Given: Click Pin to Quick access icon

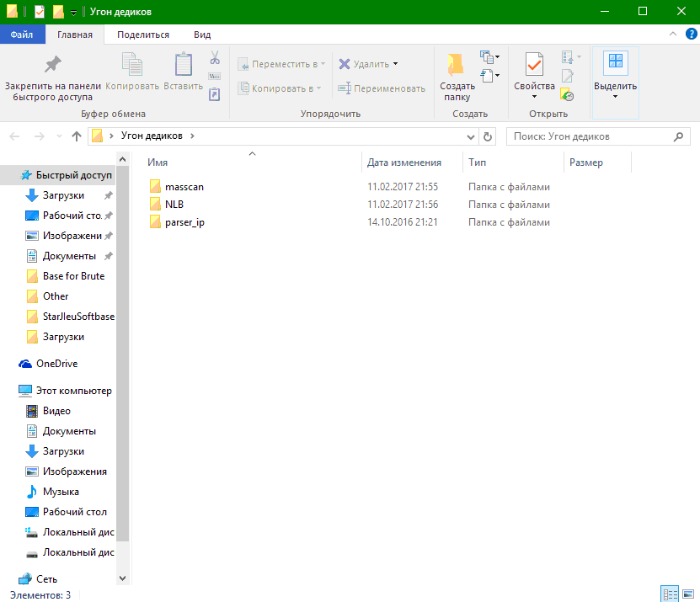Looking at the screenshot, I should pyautogui.click(x=52, y=67).
